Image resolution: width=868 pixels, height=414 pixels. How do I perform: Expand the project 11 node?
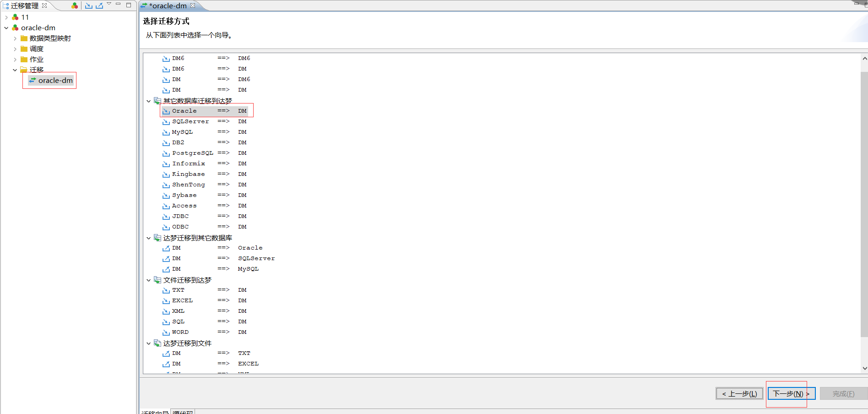[x=6, y=17]
